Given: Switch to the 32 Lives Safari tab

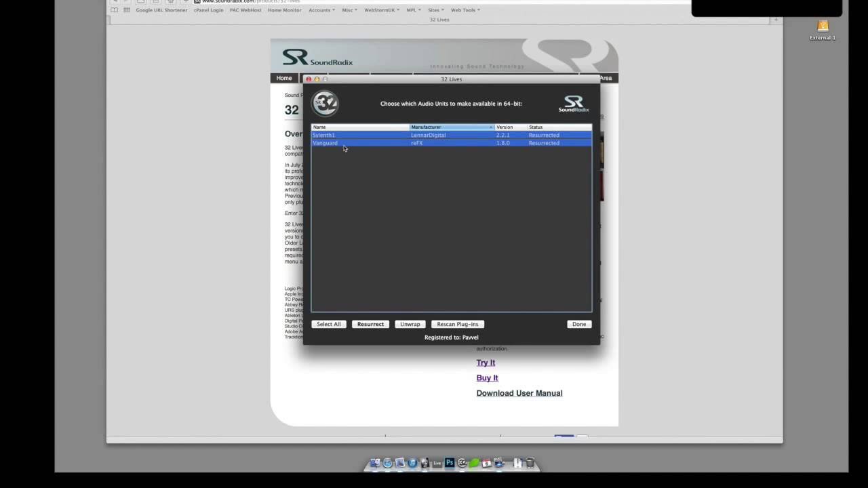Looking at the screenshot, I should pos(439,20).
